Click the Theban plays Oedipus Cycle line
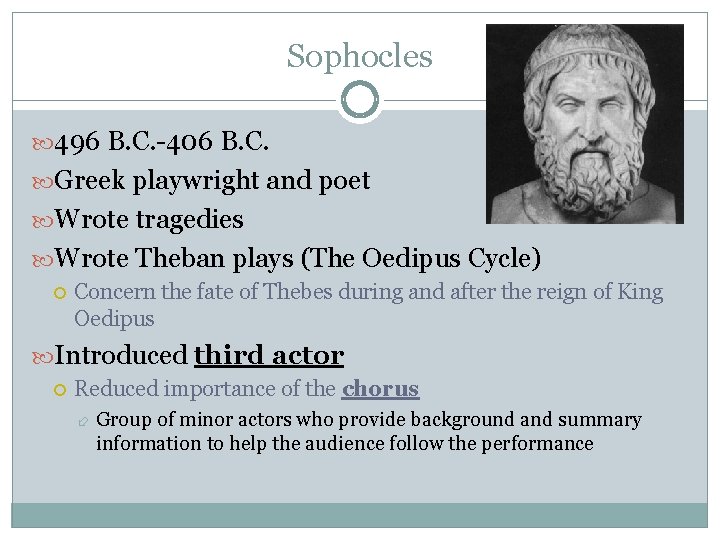 tap(298, 259)
